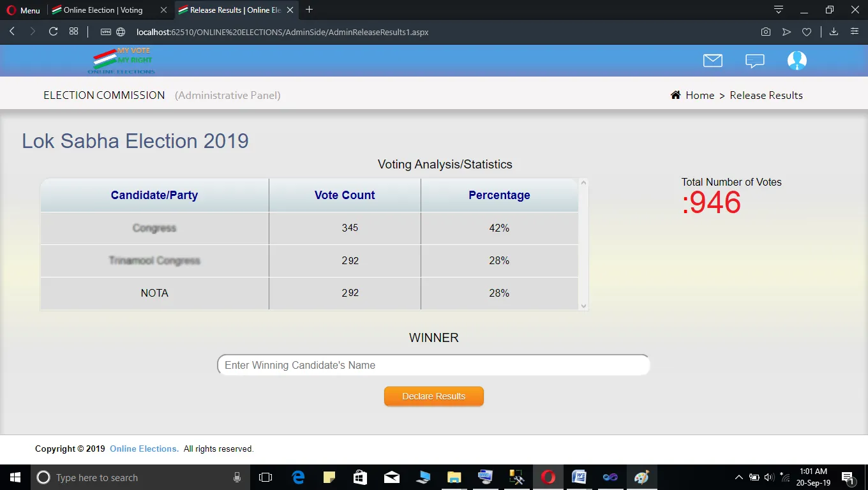
Task: Go forward to the next page
Action: pos(33,31)
